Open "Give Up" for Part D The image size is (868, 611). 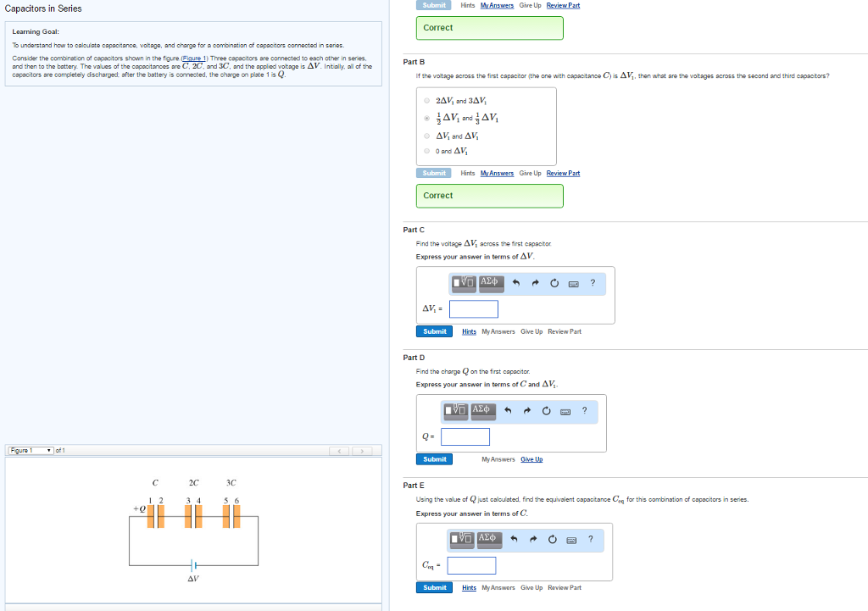pyautogui.click(x=531, y=458)
